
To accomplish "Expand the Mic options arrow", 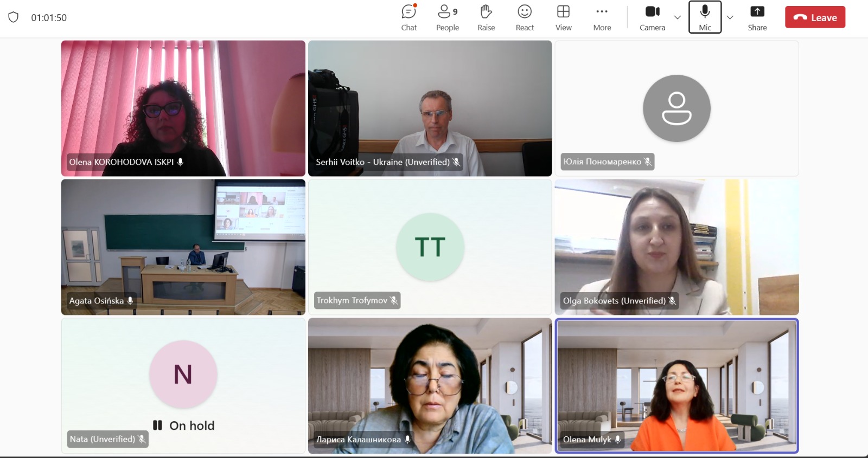I will point(730,17).
